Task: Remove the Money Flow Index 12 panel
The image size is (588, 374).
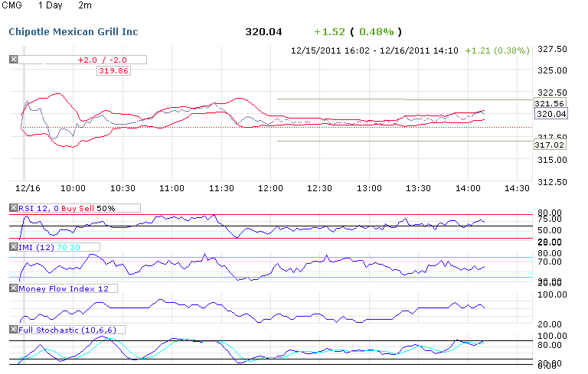Action: pos(14,288)
